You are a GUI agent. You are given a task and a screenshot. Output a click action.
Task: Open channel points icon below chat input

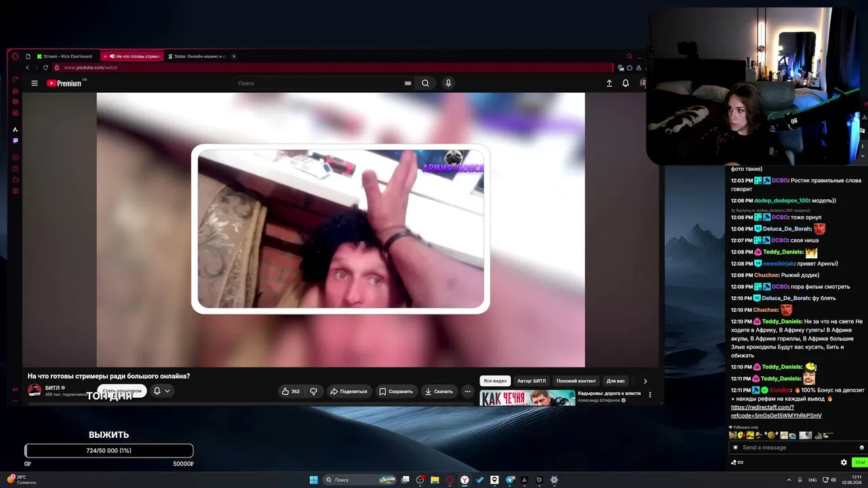(737, 462)
